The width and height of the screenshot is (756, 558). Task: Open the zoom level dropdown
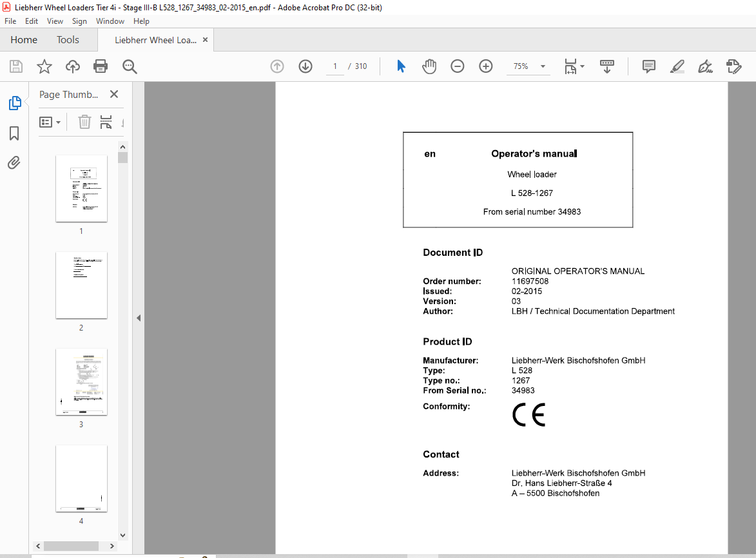[543, 66]
